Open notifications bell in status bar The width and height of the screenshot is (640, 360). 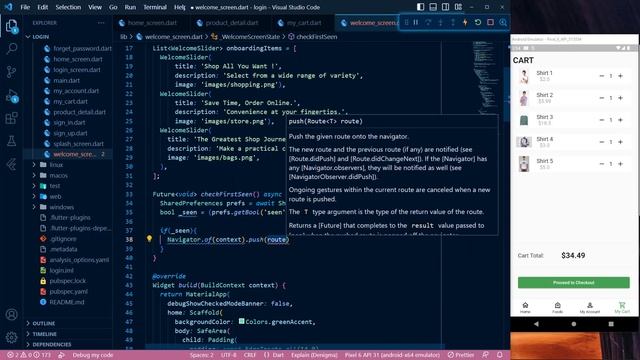[500, 355]
